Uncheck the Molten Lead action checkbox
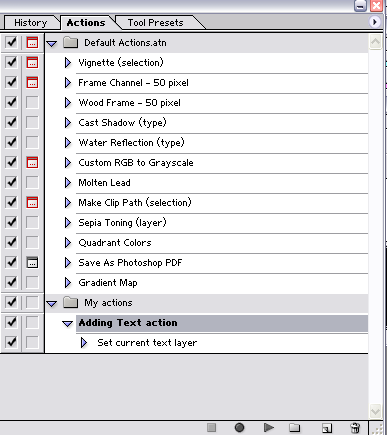The height and width of the screenshot is (435, 387). (x=11, y=182)
